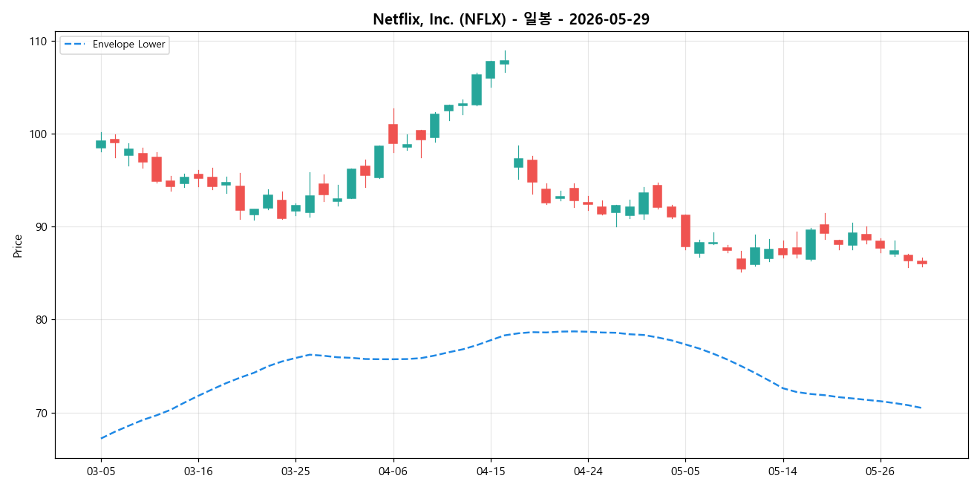Click the dashed blue legend line sample

(x=76, y=45)
